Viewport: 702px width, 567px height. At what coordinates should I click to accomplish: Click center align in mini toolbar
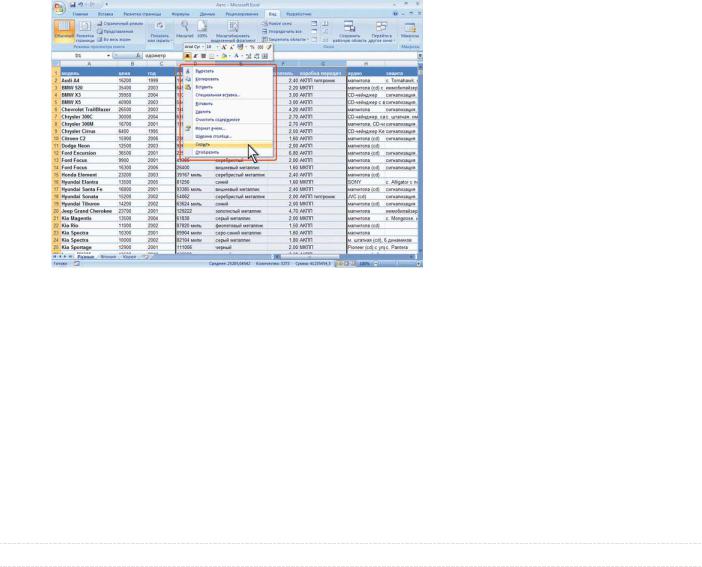click(203, 56)
